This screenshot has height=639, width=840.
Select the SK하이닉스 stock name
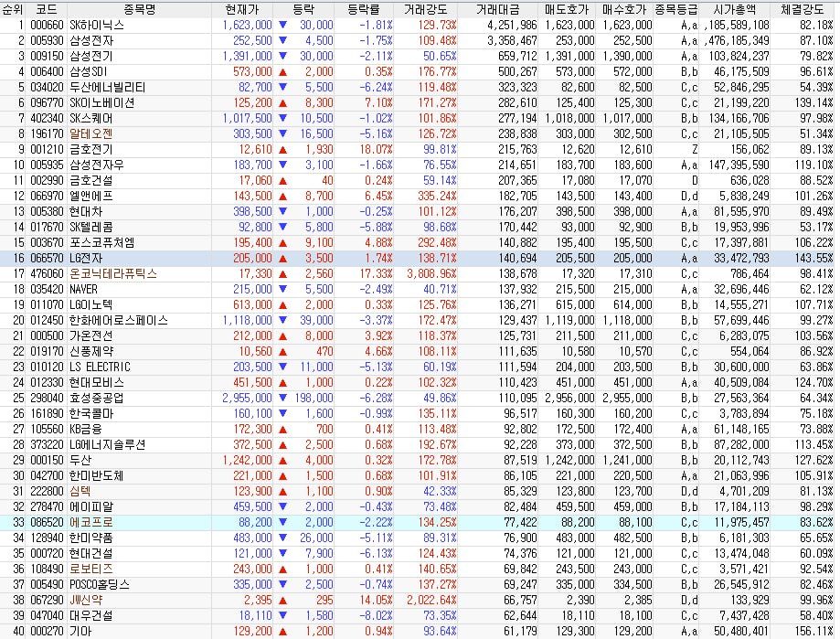[97, 26]
